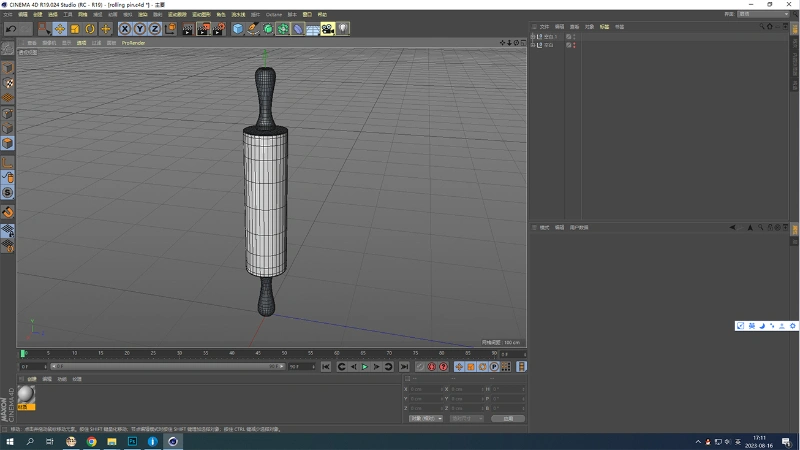Click green timeline playhead at frame 0
The height and width of the screenshot is (450, 800).
click(x=23, y=353)
